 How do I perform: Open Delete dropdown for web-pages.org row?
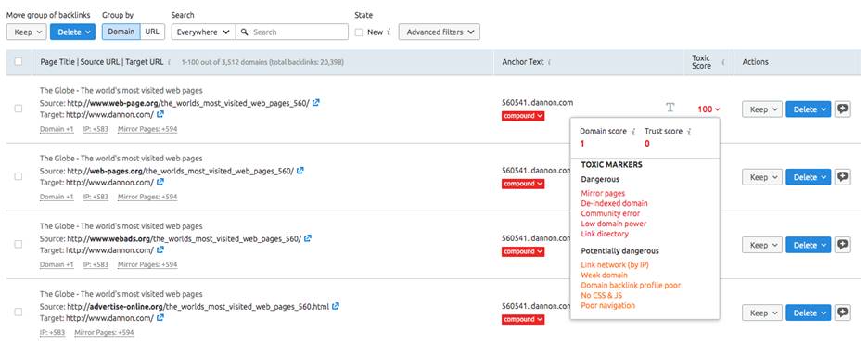coord(809,177)
